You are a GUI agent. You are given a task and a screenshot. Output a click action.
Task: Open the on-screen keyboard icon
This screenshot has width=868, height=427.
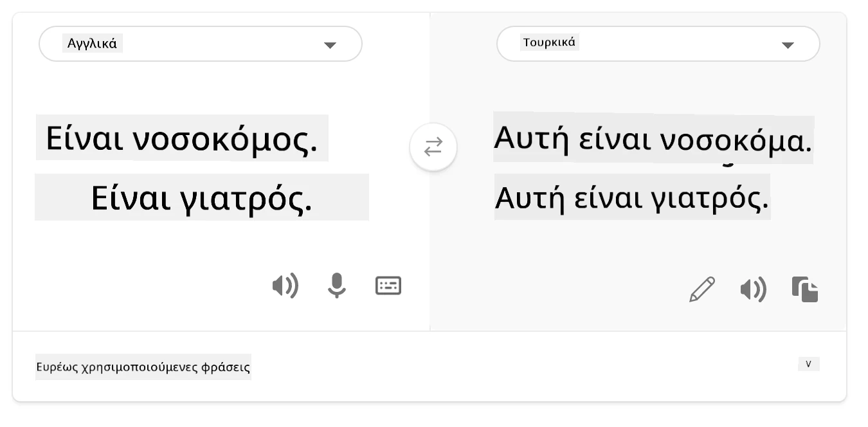pyautogui.click(x=388, y=286)
